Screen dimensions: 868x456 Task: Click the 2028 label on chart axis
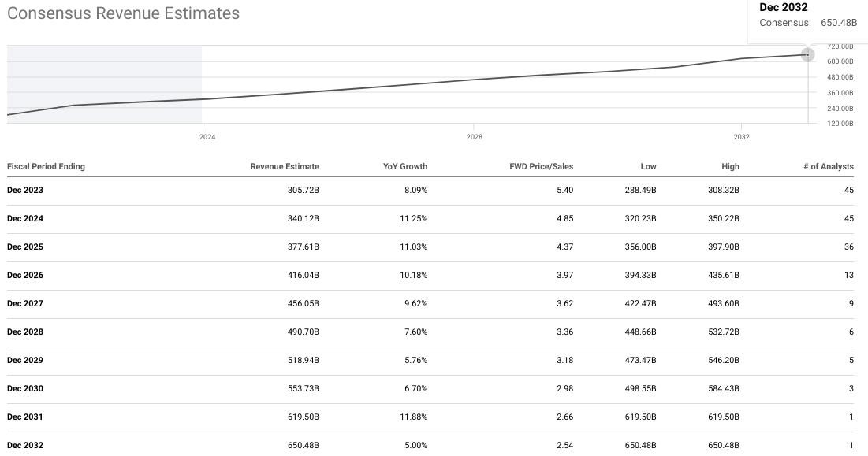474,137
